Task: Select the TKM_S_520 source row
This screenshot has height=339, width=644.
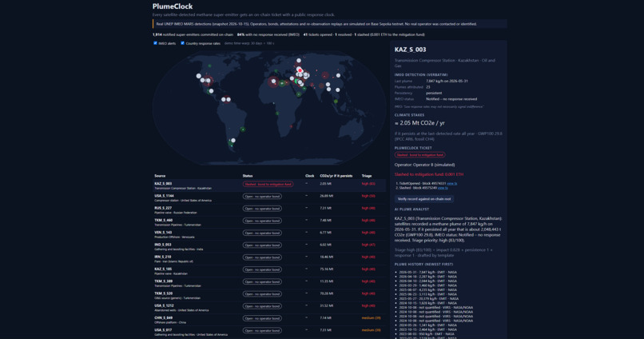Action: (269, 296)
